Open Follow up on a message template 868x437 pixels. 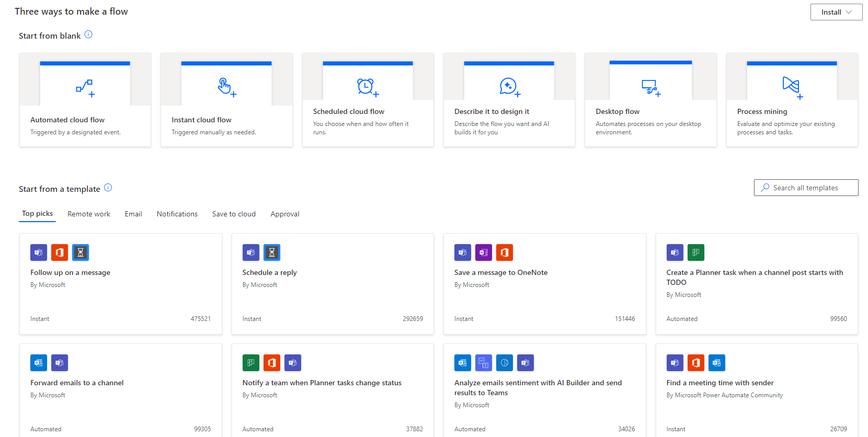tap(121, 284)
